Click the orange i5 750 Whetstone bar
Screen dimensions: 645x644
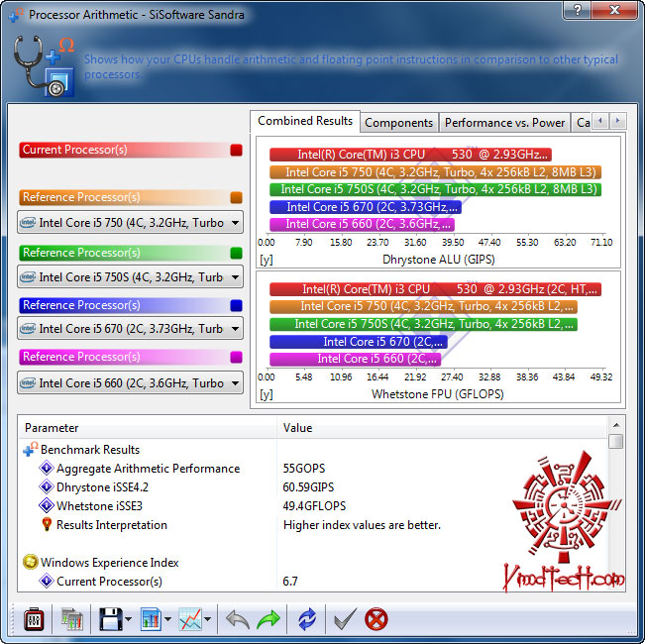pos(423,306)
